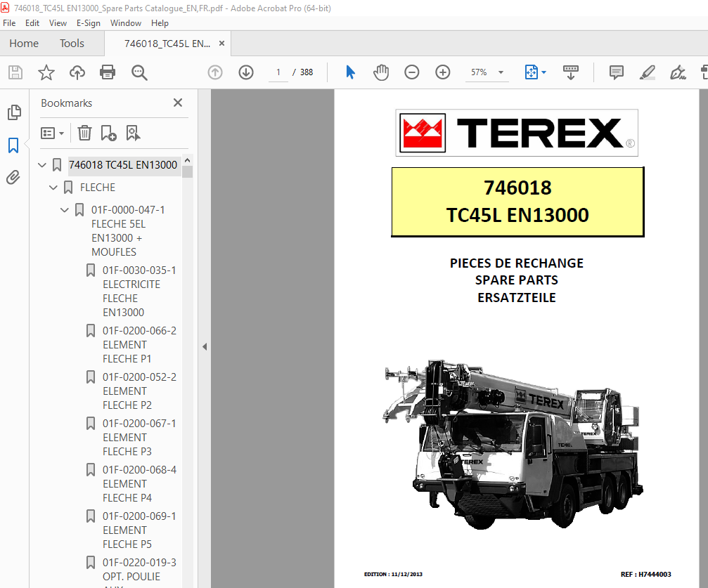This screenshot has width=708, height=588.
Task: Click the page number input field
Action: [278, 72]
